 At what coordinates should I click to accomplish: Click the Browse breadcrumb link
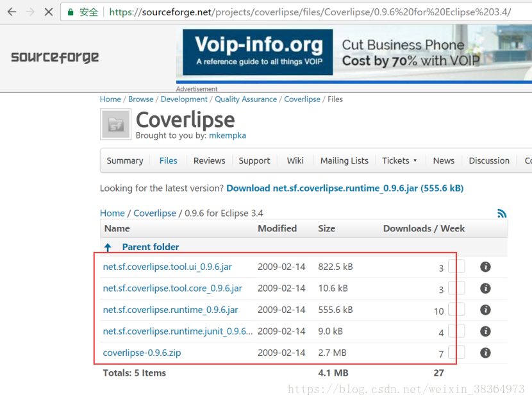click(141, 99)
